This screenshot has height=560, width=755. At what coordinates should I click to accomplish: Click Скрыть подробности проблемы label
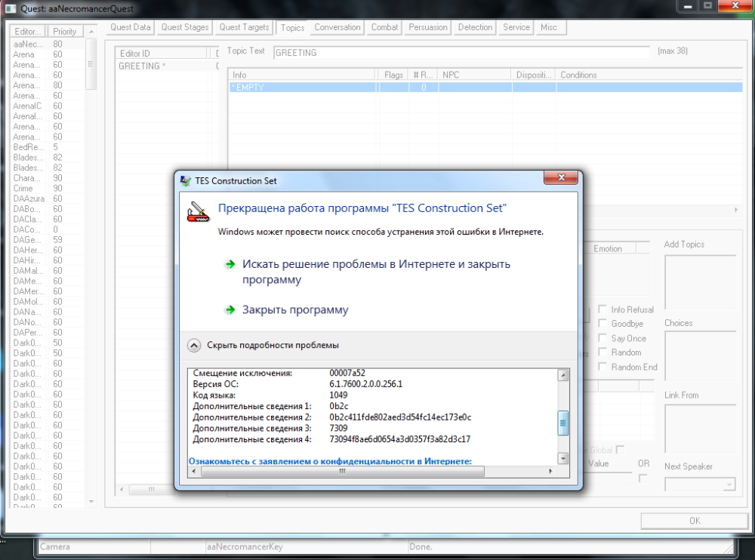click(x=273, y=345)
